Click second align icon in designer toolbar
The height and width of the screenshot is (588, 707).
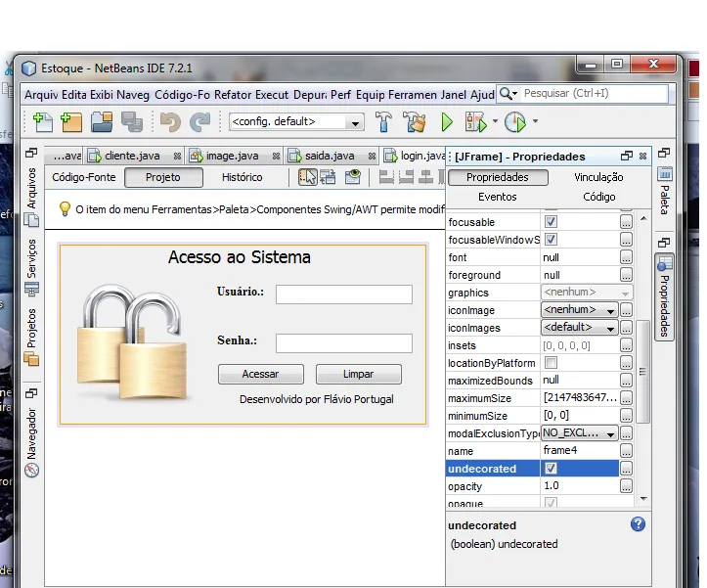[406, 177]
